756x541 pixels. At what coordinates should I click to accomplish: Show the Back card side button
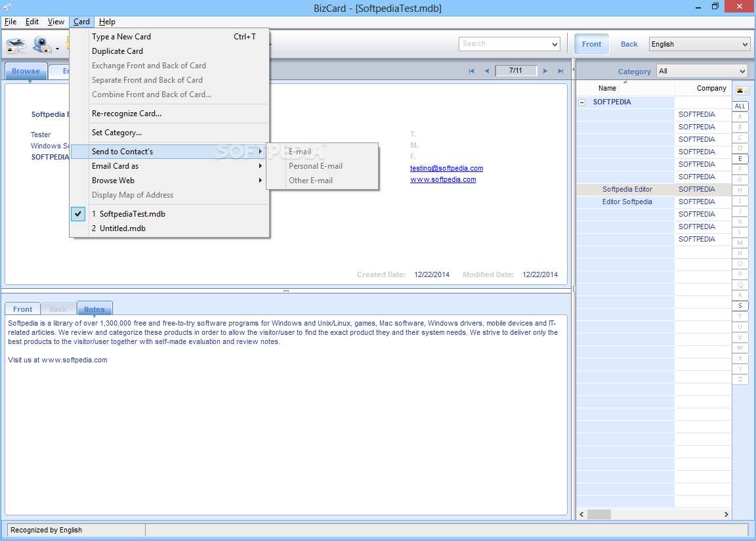click(x=629, y=44)
